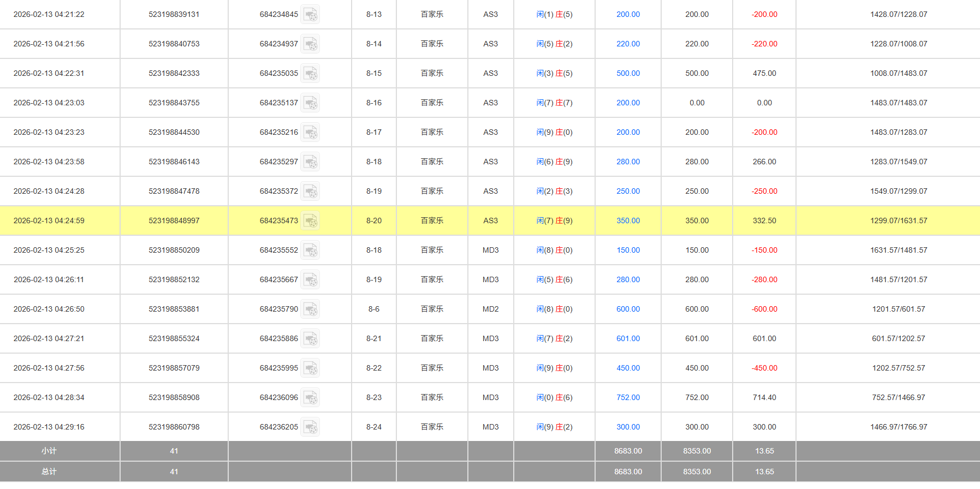This screenshot has height=489, width=980.
Task: Click the replay icon in highlighted row 684235473
Action: point(310,221)
